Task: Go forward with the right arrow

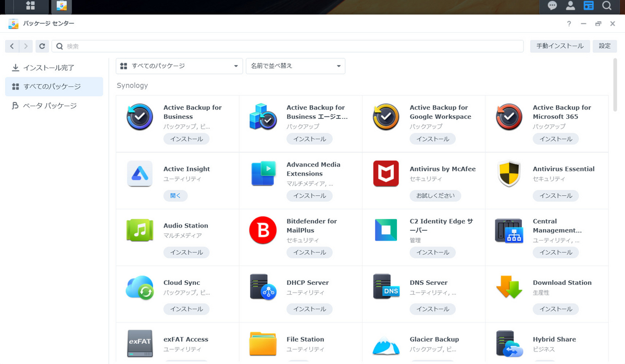Action: pyautogui.click(x=26, y=46)
